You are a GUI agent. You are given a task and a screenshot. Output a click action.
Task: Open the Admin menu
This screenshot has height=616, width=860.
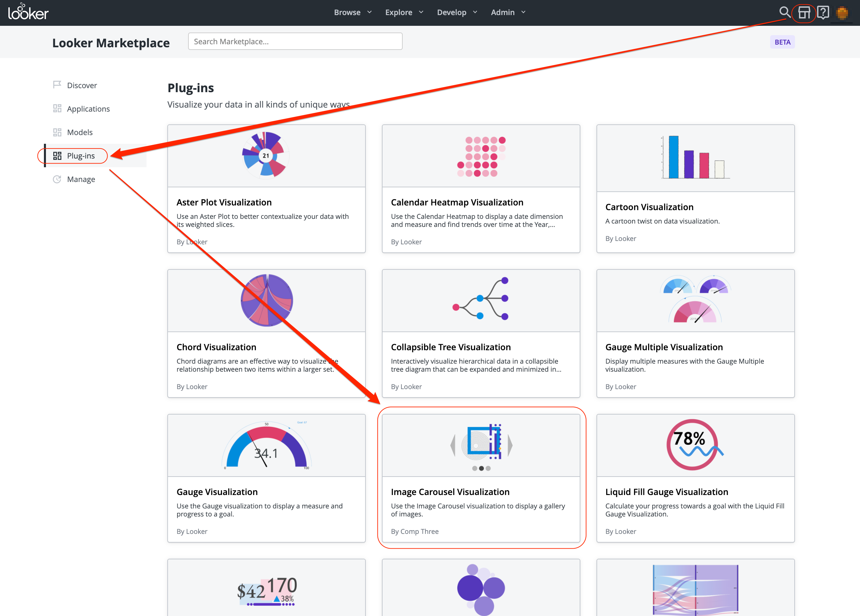[508, 12]
